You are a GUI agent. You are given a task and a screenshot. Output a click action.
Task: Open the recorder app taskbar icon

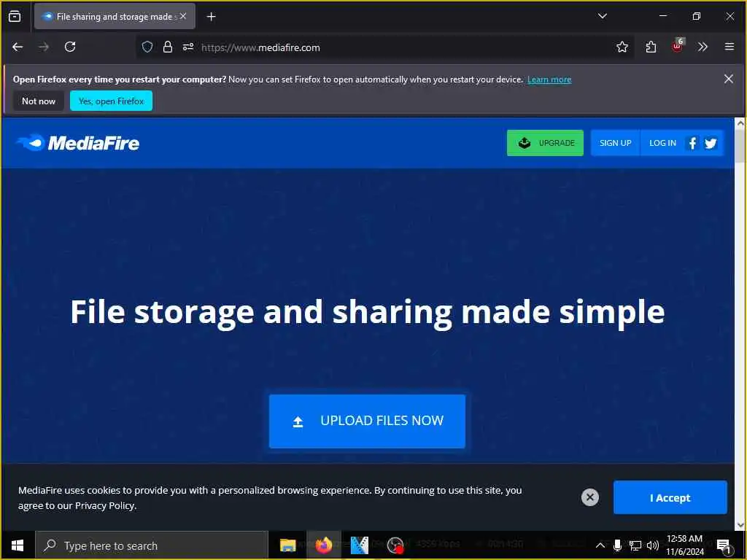click(395, 545)
